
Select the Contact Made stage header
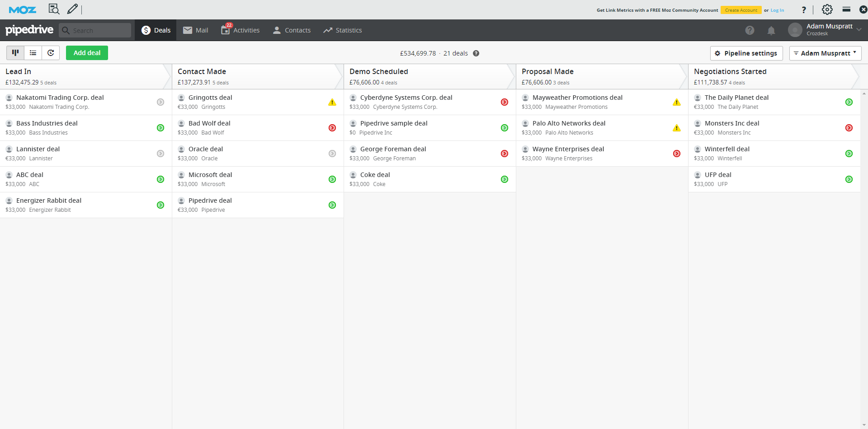point(258,76)
